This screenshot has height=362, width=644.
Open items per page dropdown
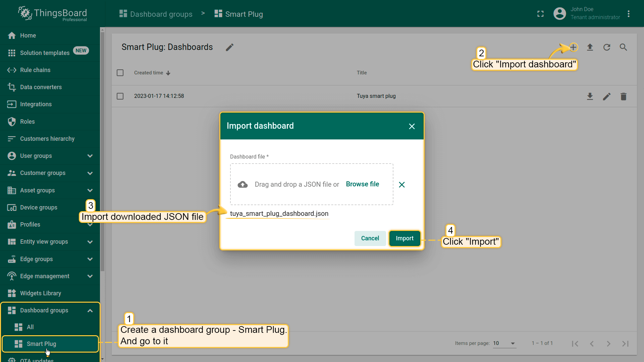(504, 343)
